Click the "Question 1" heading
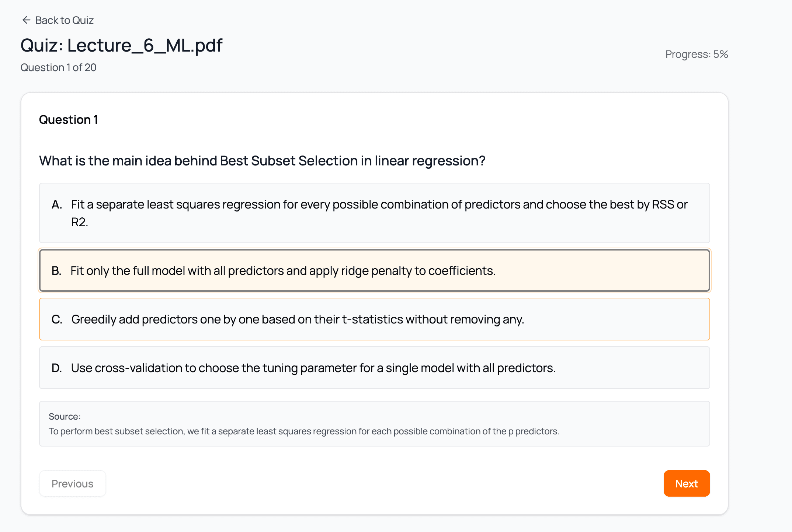The height and width of the screenshot is (532, 792). (68, 119)
